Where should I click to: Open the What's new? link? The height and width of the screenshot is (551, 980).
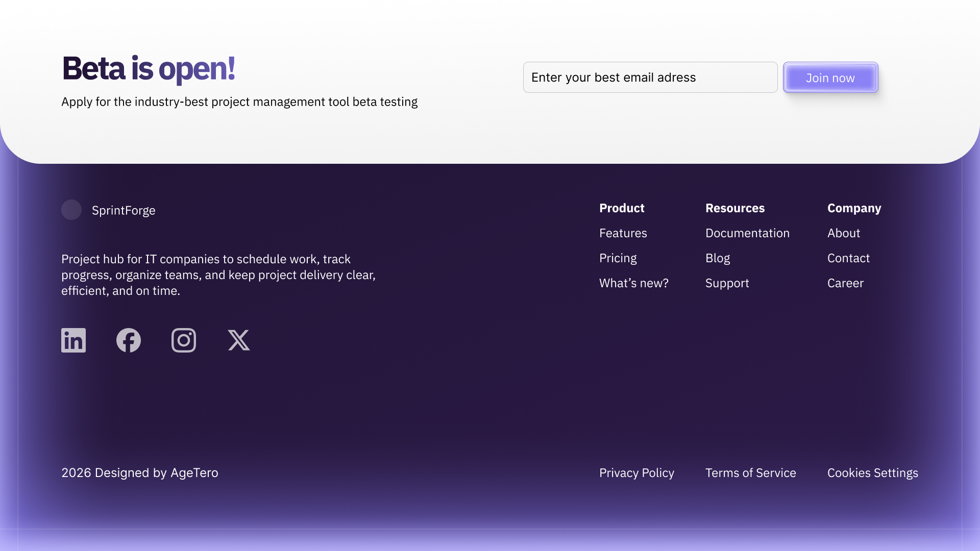[x=633, y=283]
